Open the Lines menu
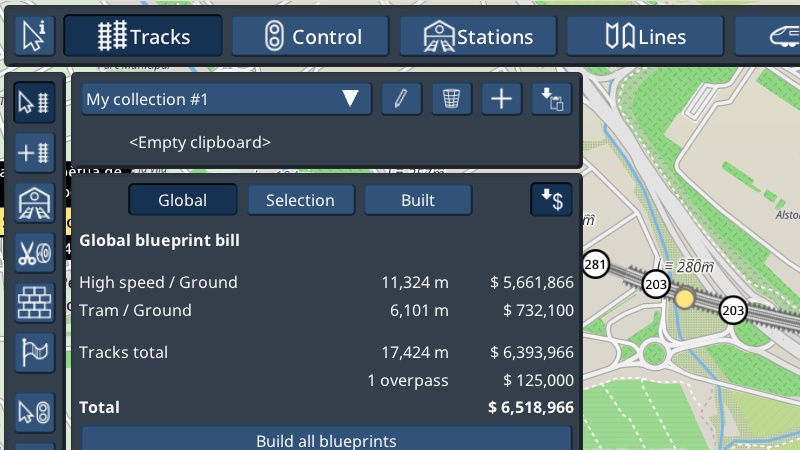Screen dimensions: 800x450 (x=646, y=37)
